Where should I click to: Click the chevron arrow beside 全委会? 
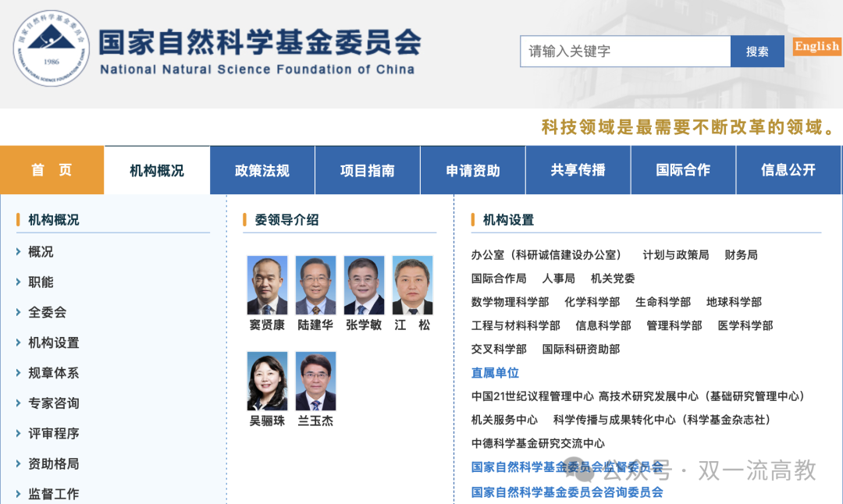pyautogui.click(x=18, y=312)
